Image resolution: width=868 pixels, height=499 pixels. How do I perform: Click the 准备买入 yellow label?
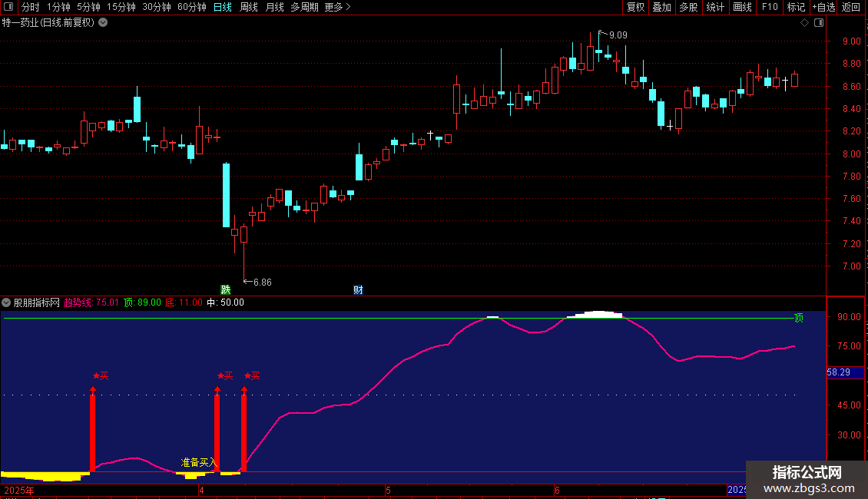click(198, 462)
